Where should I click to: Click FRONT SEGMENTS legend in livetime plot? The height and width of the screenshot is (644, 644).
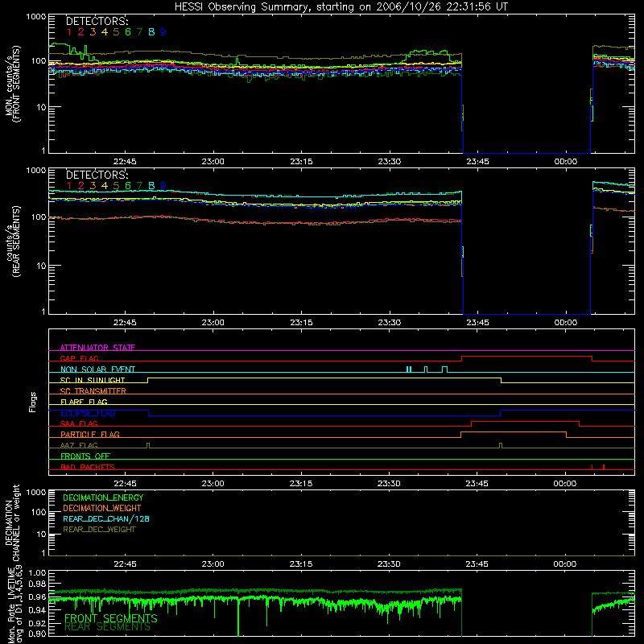point(111,618)
